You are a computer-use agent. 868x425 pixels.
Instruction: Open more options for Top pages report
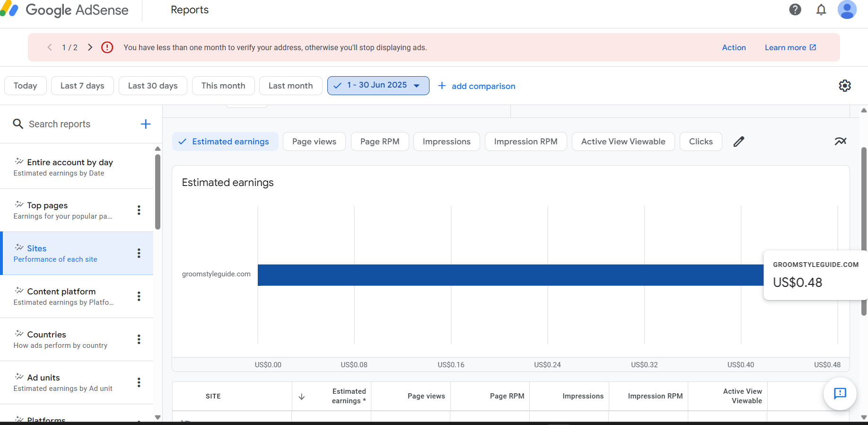click(x=139, y=210)
